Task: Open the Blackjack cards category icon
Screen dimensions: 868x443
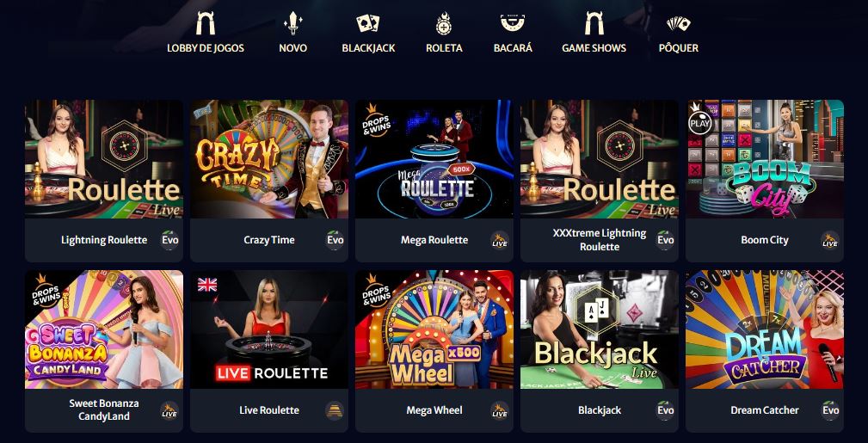Action: click(368, 23)
